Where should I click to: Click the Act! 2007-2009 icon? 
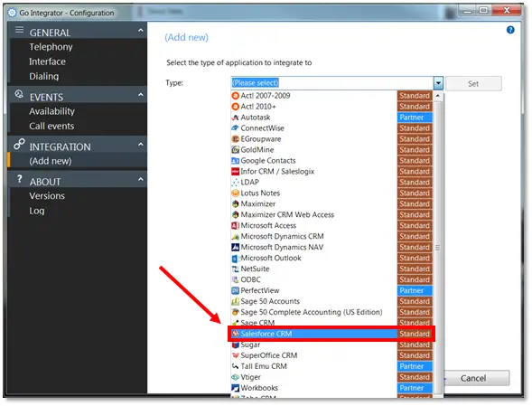coord(235,96)
